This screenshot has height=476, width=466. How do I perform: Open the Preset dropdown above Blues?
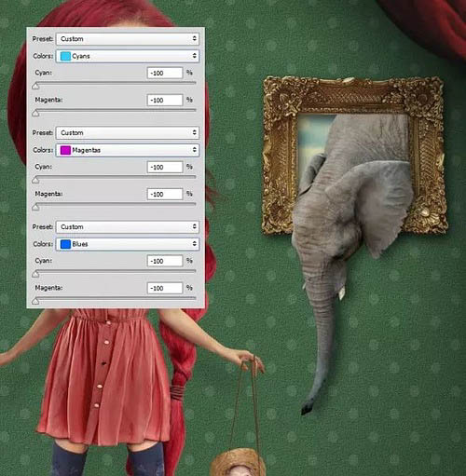point(128,226)
